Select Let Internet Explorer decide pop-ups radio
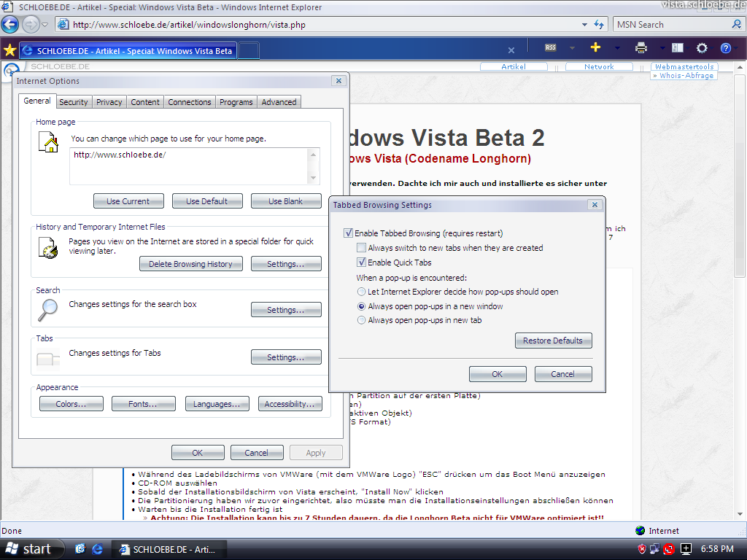Screen dimensions: 747x560 362,292
